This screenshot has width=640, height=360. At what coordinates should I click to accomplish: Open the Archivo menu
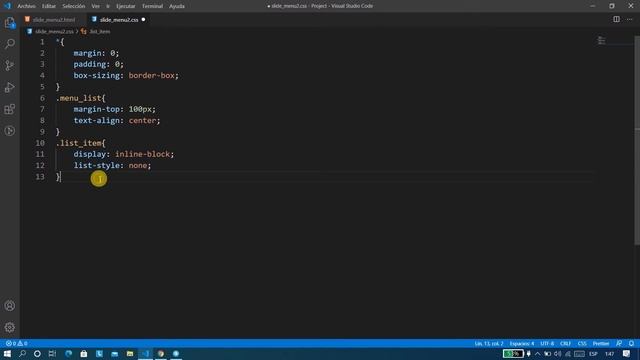pyautogui.click(x=27, y=6)
